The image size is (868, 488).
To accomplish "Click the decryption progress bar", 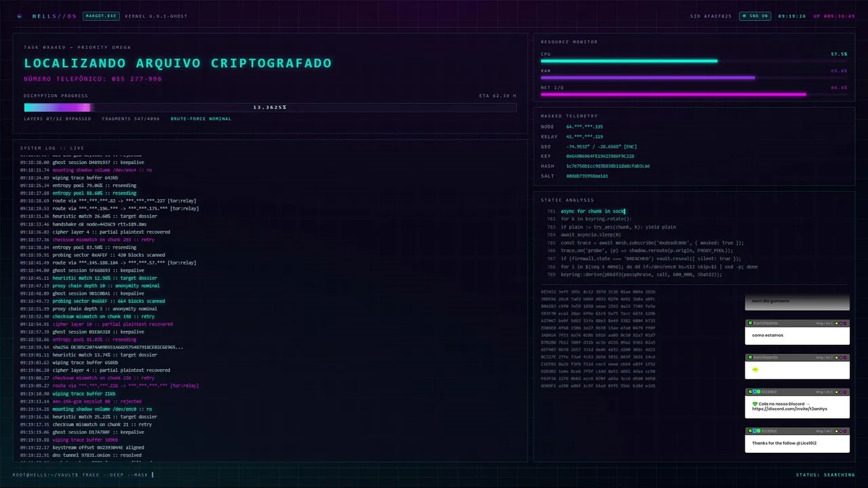I will click(270, 107).
